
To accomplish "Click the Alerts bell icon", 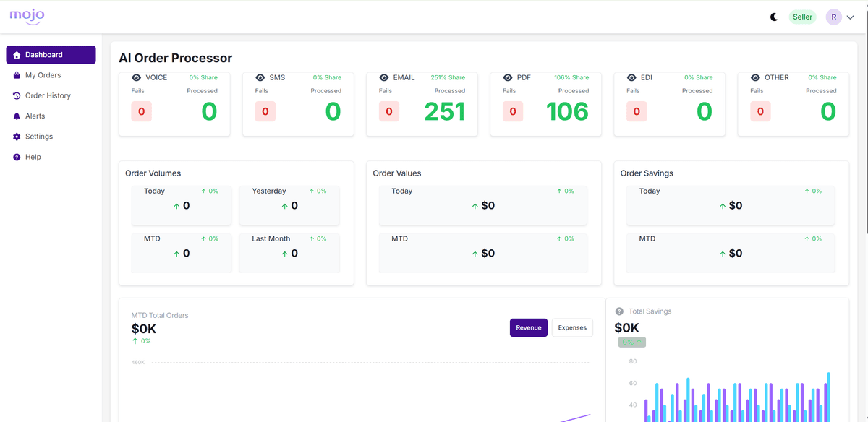I will (x=17, y=116).
